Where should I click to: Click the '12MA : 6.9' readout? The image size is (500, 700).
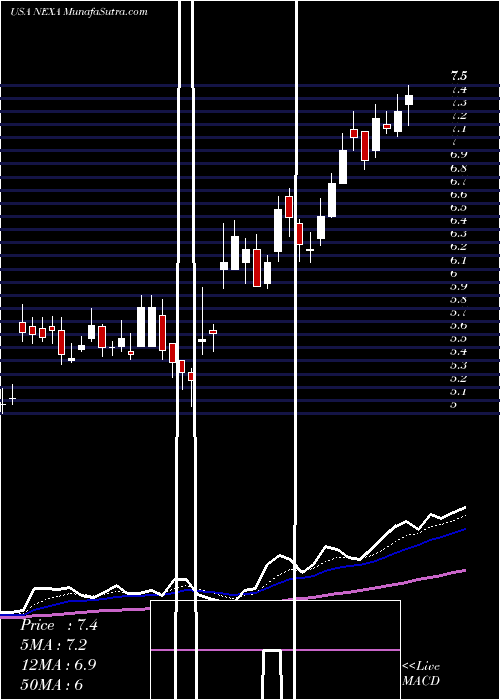pyautogui.click(x=58, y=664)
